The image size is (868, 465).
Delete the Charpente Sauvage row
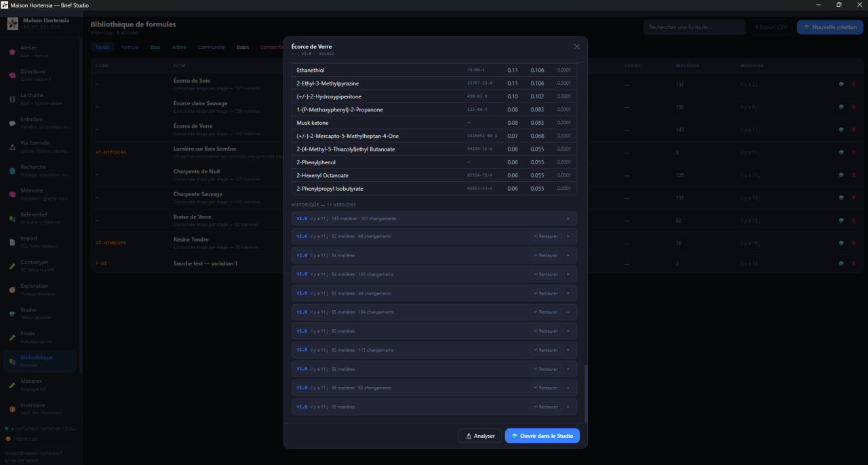854,198
